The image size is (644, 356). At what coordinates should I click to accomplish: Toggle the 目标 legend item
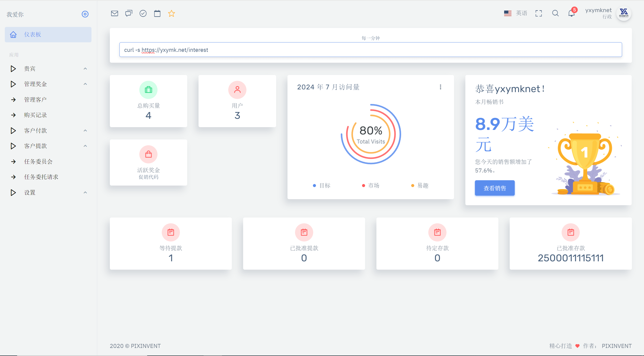pos(321,186)
